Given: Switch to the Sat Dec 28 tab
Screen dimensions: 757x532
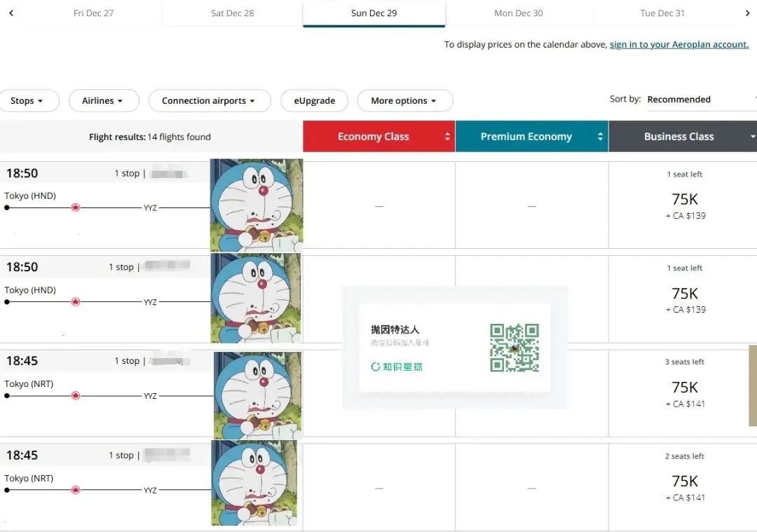Looking at the screenshot, I should [231, 12].
